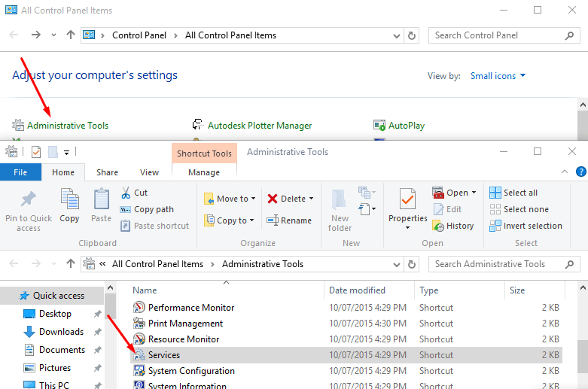The image size is (588, 389).
Task: Select Print Management in file list
Action: (347, 324)
